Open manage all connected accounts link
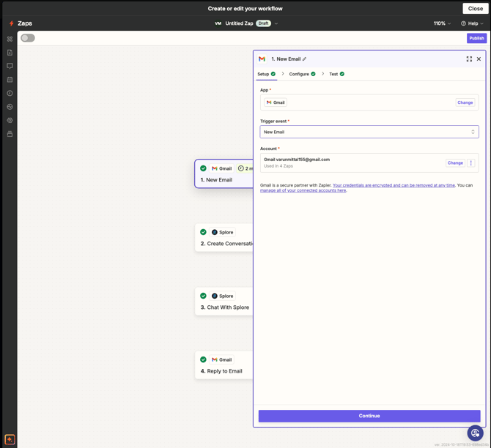This screenshot has height=448, width=491. tap(303, 190)
